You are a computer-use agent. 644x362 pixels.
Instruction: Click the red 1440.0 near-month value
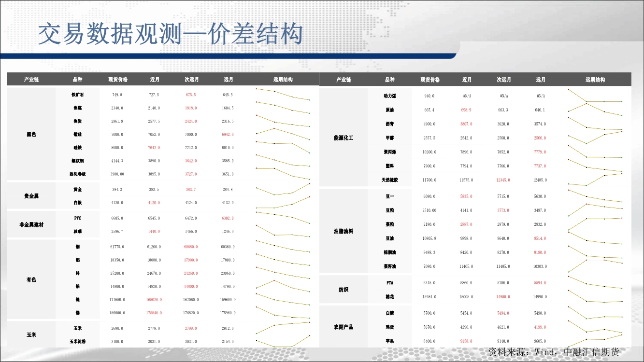pyautogui.click(x=155, y=232)
